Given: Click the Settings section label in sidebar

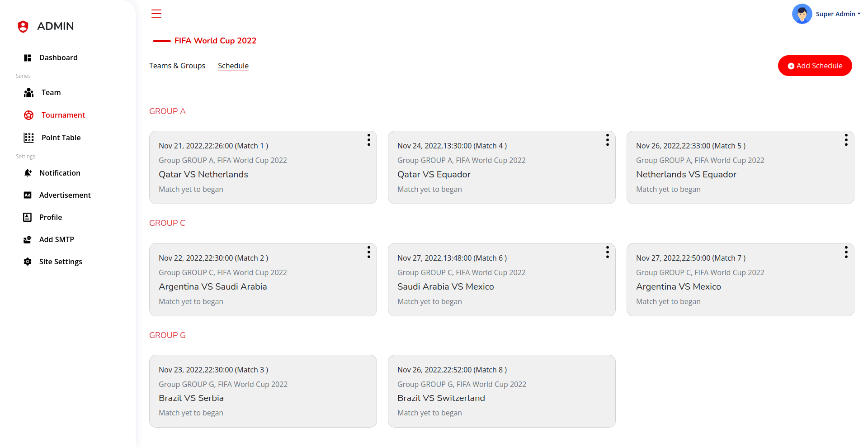Looking at the screenshot, I should click(25, 157).
